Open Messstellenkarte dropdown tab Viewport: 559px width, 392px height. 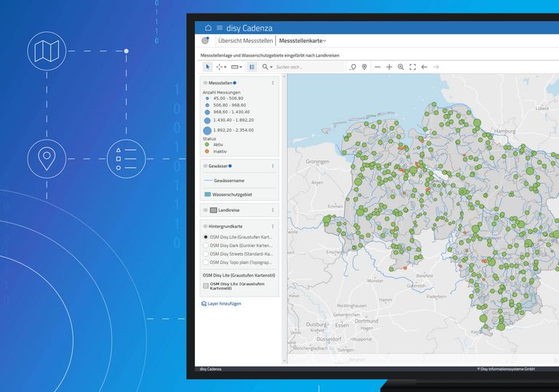pos(303,41)
